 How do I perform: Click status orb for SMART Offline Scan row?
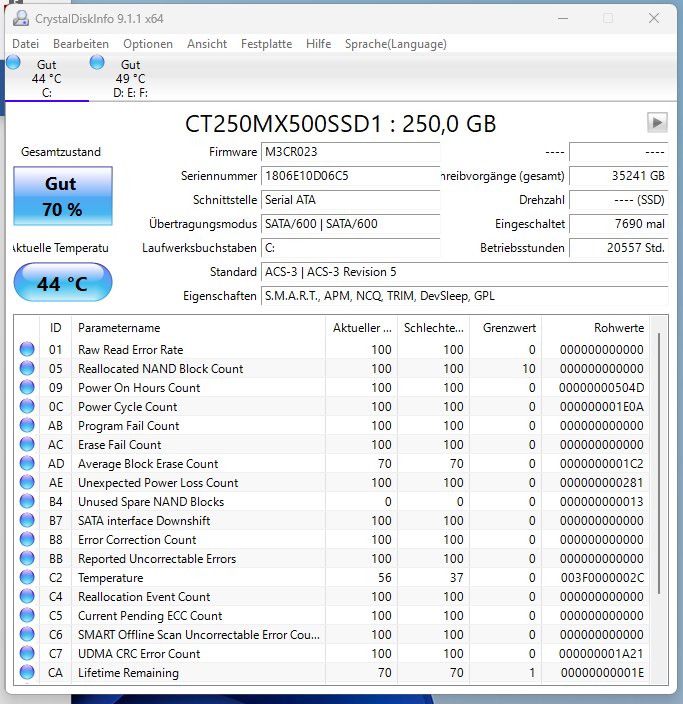point(27,634)
